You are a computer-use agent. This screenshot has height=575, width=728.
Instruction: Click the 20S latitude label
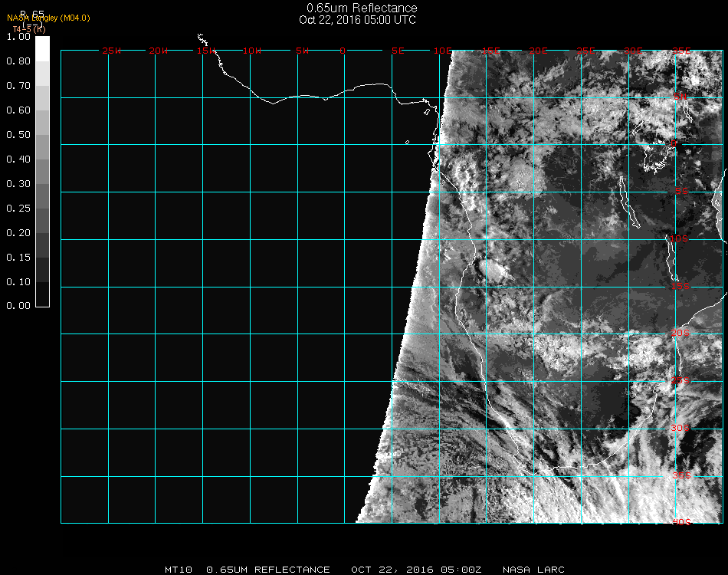pos(680,333)
